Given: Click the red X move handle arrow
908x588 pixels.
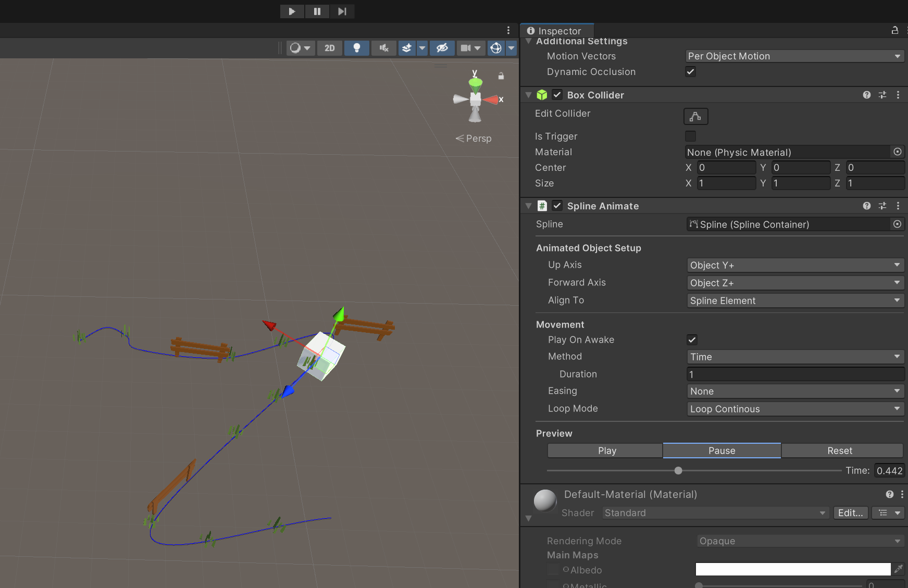Looking at the screenshot, I should point(269,325).
